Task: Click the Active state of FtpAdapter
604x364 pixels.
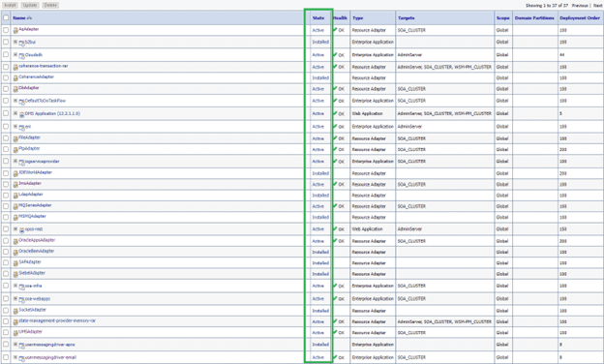Action: (318, 149)
